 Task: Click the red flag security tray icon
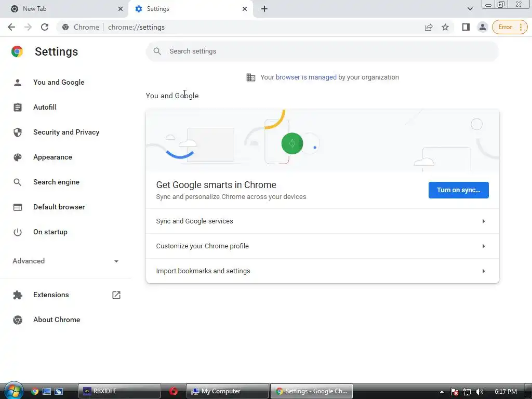(x=455, y=392)
